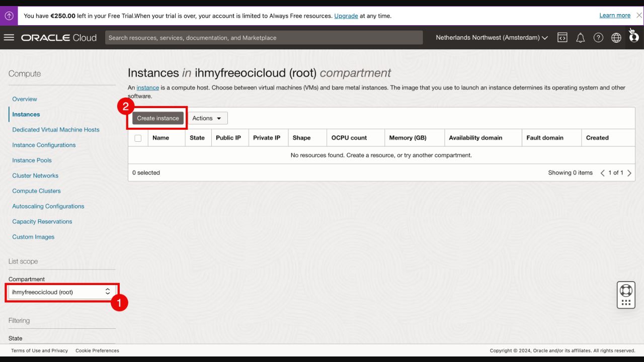
Task: Open Instance Configurations
Action: (44, 145)
